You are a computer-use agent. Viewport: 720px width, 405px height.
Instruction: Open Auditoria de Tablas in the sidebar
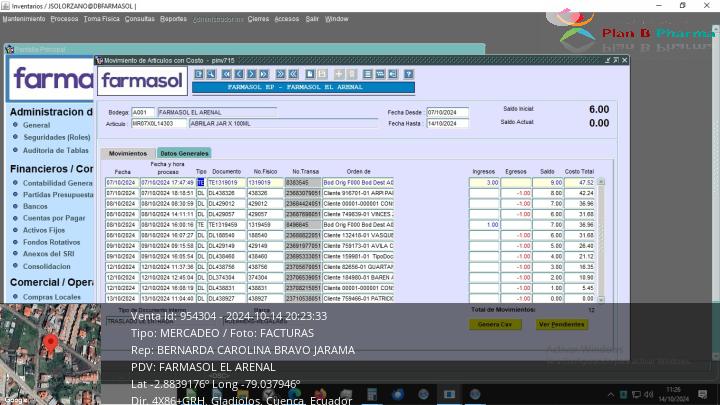click(56, 150)
